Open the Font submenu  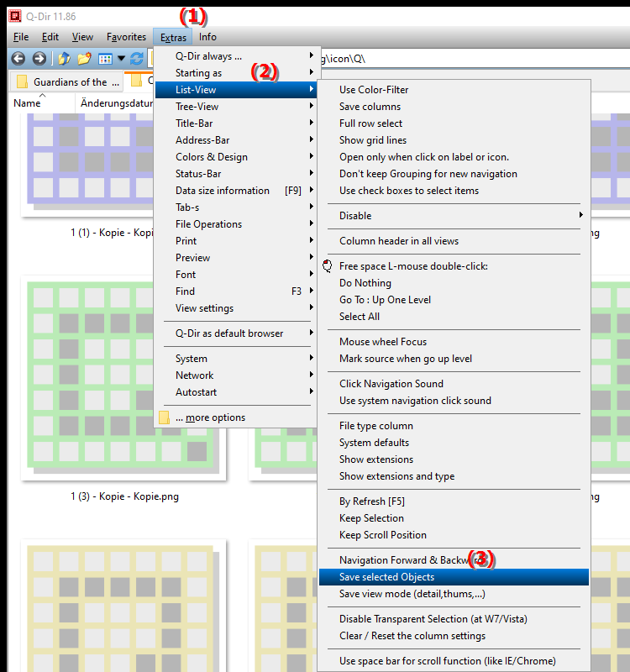(x=236, y=275)
